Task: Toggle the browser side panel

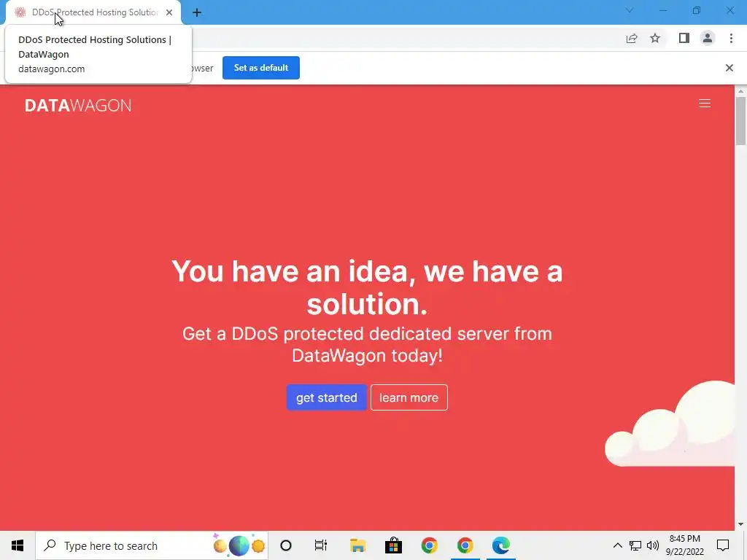Action: pos(684,38)
